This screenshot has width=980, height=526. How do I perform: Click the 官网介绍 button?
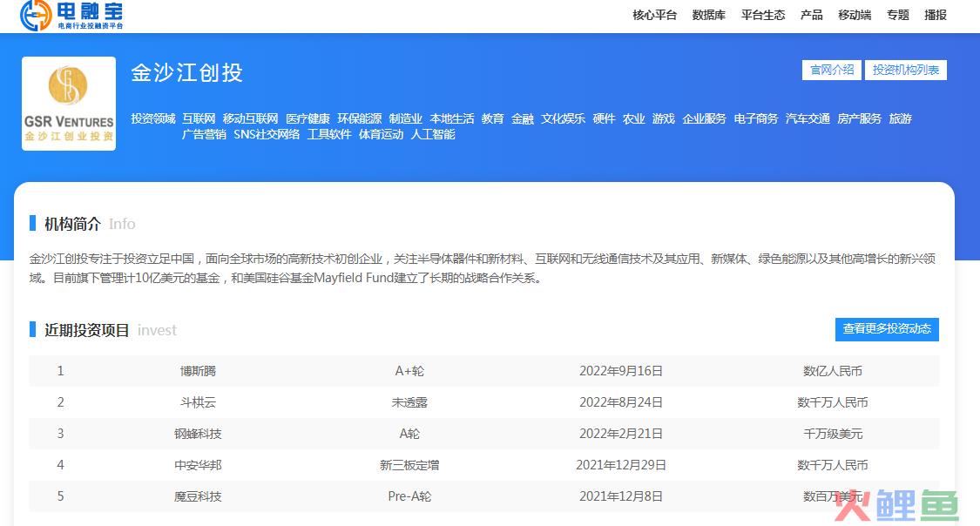click(832, 70)
